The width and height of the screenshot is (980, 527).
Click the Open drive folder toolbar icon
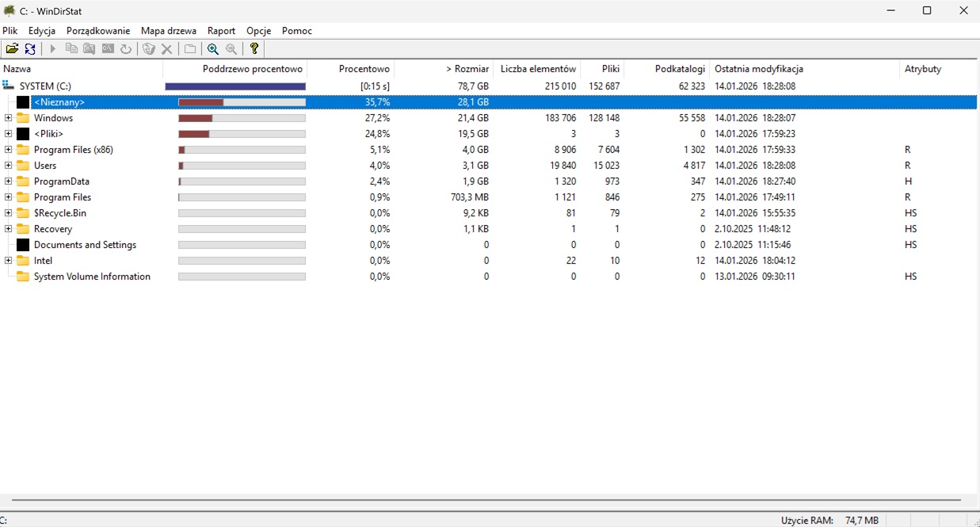(12, 49)
